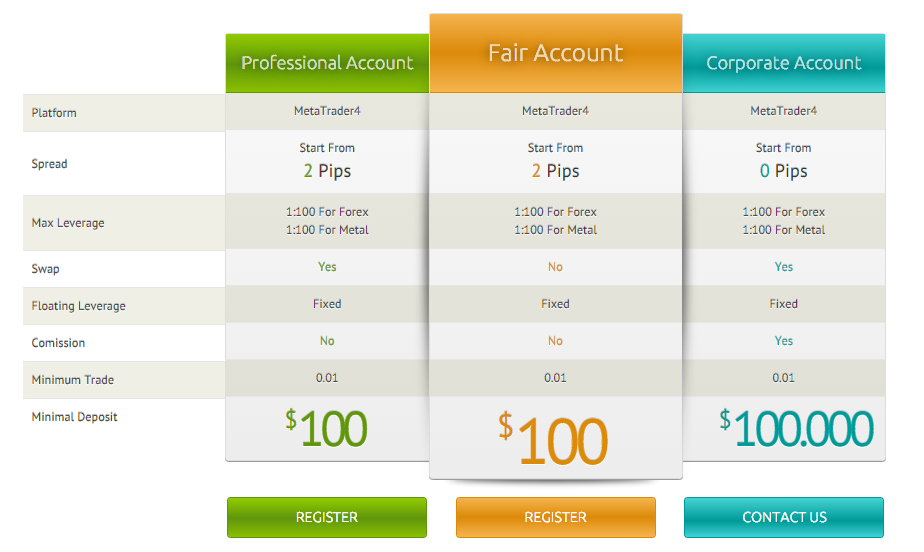Screen dimensions: 924x552
Task: Select the Corporate Account header
Action: tap(784, 63)
